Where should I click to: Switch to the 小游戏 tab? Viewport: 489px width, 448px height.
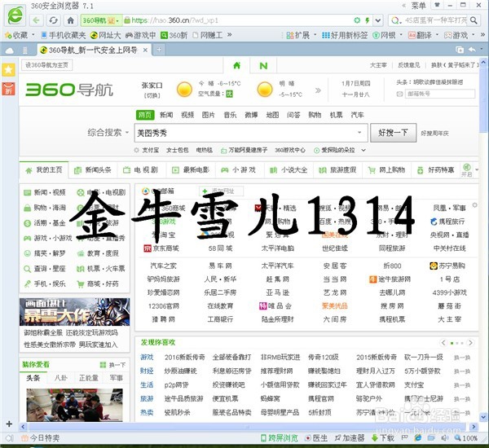(x=239, y=170)
